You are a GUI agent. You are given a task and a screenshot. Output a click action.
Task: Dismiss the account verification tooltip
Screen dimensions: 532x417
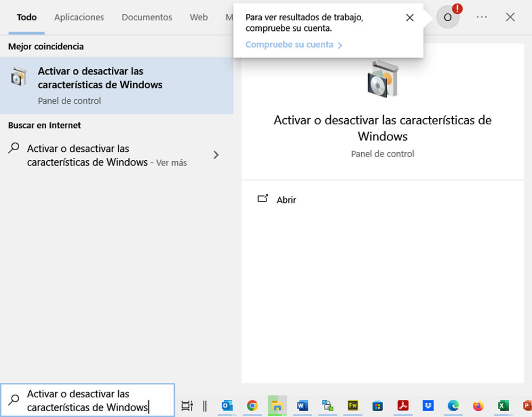coord(410,18)
